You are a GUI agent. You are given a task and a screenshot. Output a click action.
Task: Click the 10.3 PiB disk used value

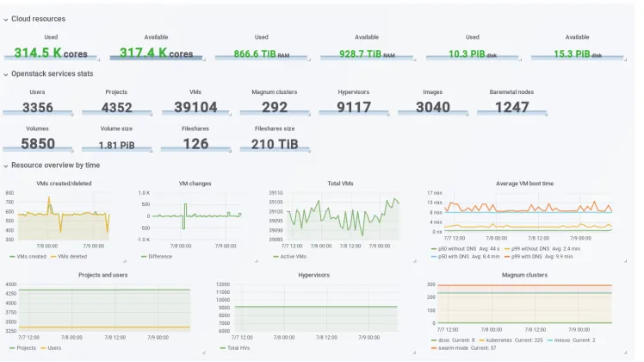[x=473, y=54]
